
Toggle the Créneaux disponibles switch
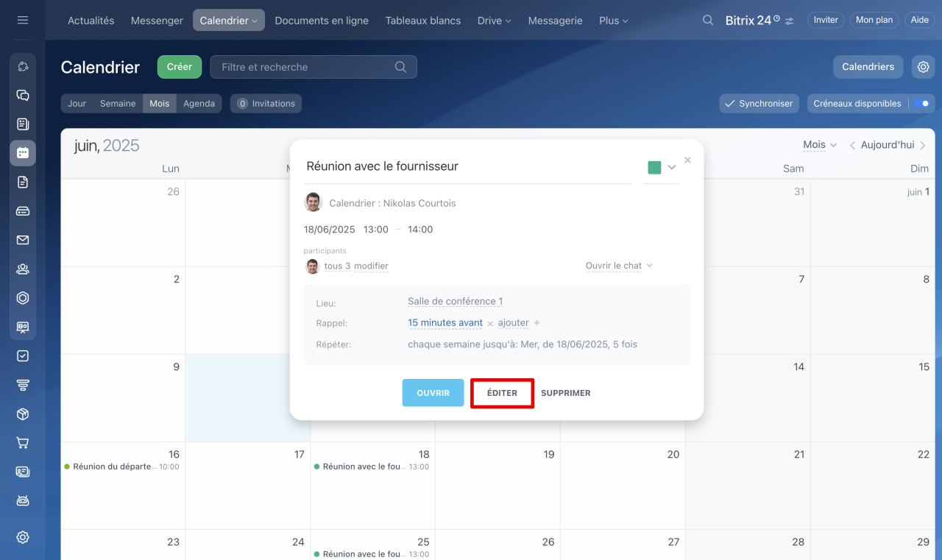click(921, 104)
